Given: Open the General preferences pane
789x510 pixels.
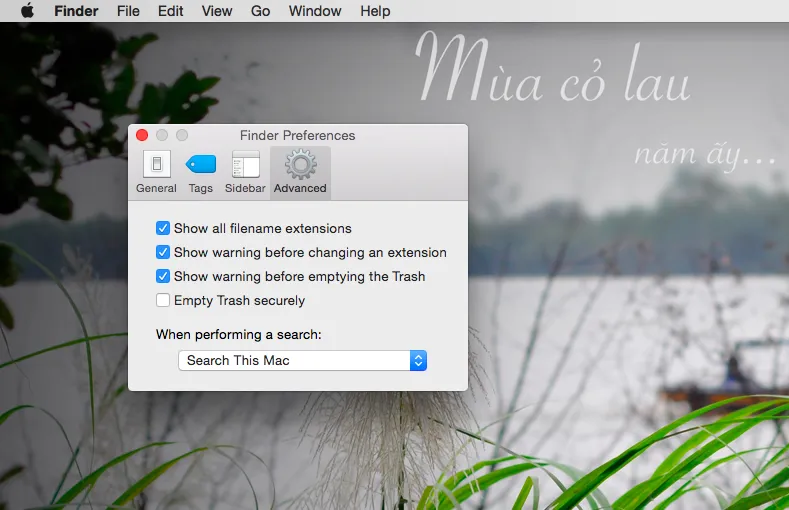Looking at the screenshot, I should [156, 171].
